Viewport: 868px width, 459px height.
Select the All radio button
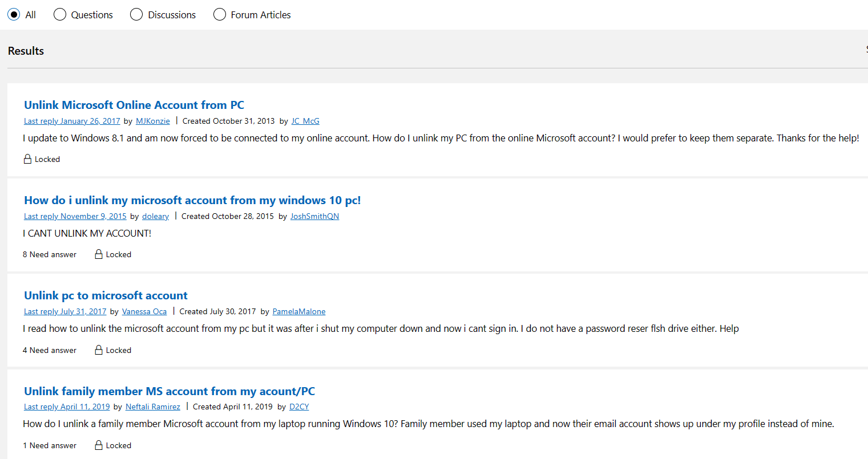pyautogui.click(x=14, y=14)
